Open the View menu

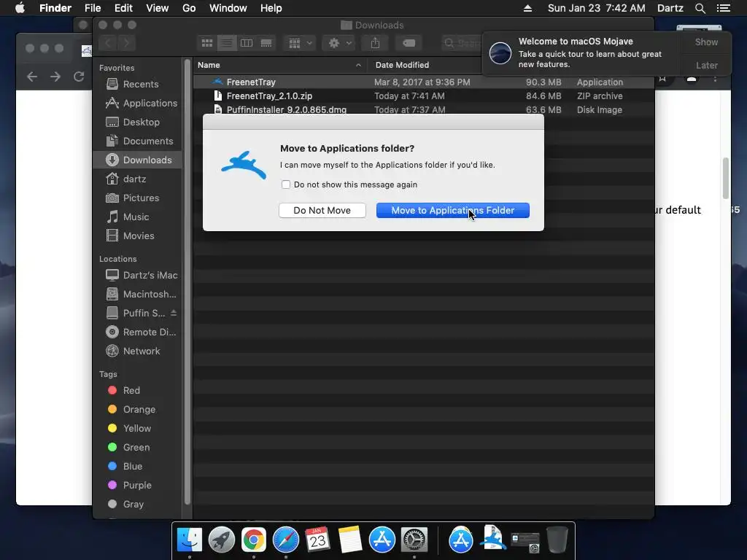(158, 8)
